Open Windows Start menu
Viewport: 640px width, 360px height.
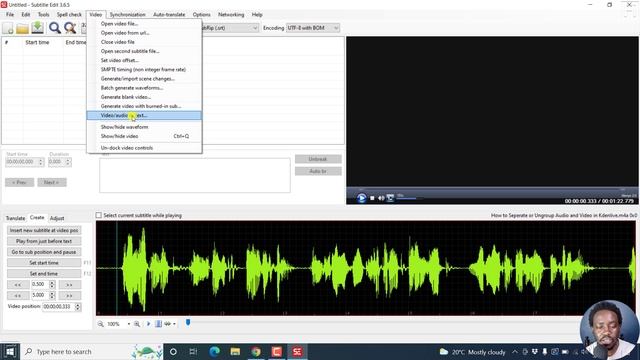coord(10,351)
